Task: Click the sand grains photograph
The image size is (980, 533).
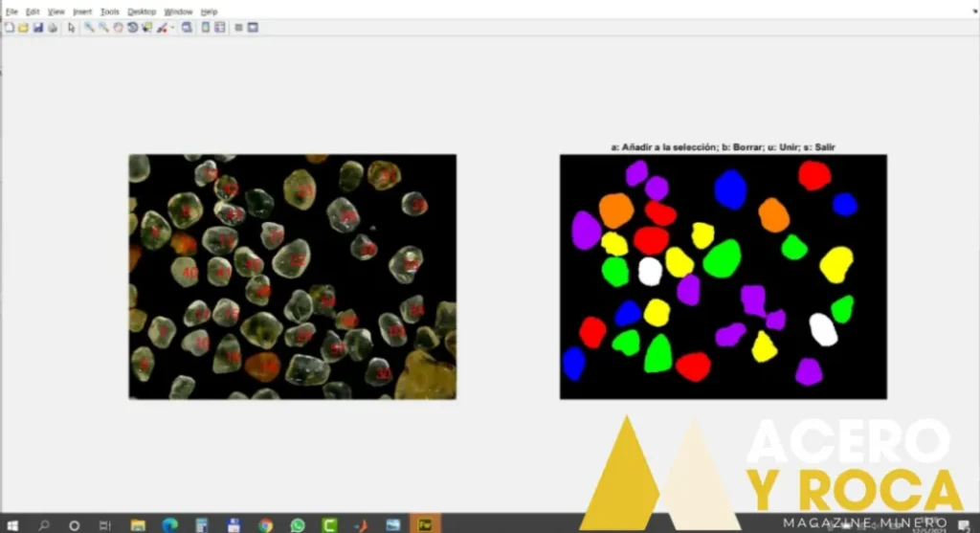Action: pyautogui.click(x=292, y=277)
